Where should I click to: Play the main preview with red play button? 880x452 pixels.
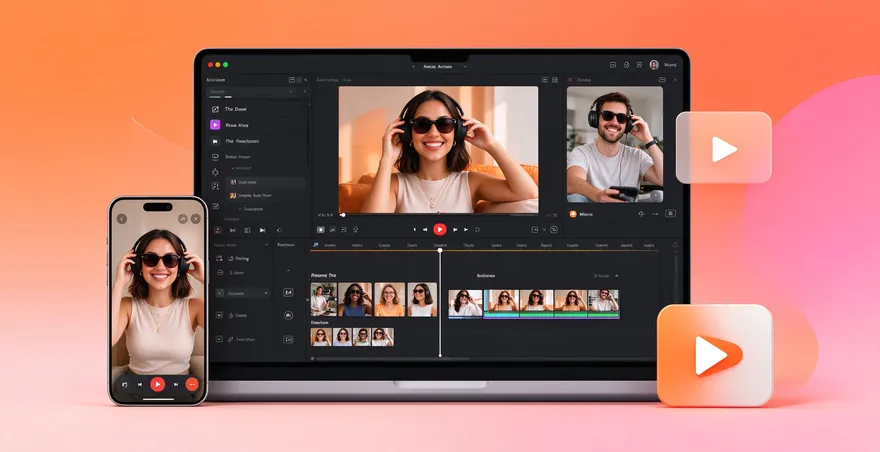440,229
